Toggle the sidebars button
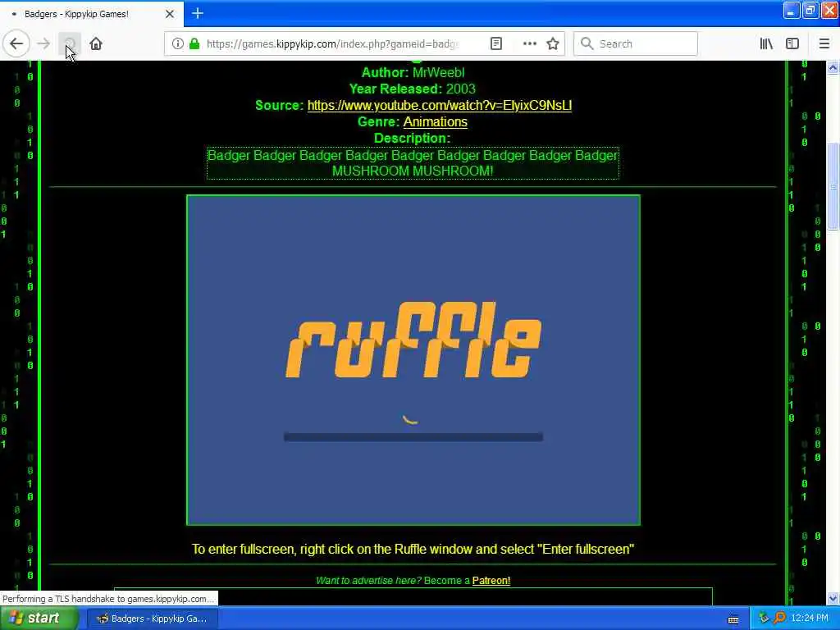Image resolution: width=840 pixels, height=630 pixels. coord(792,44)
